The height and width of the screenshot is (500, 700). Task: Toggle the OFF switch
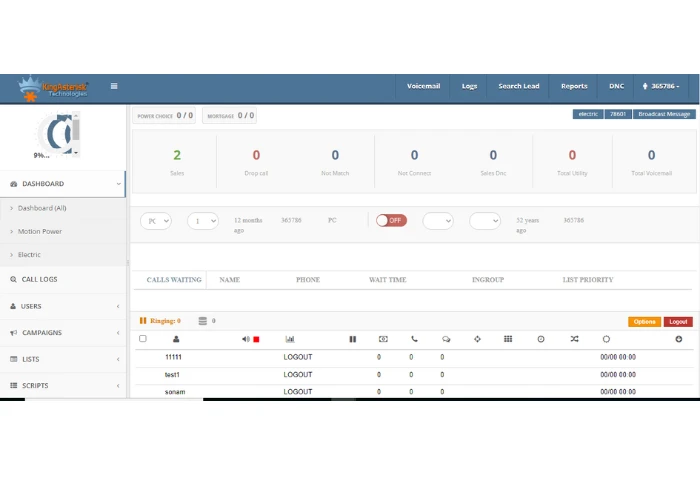[x=391, y=221]
